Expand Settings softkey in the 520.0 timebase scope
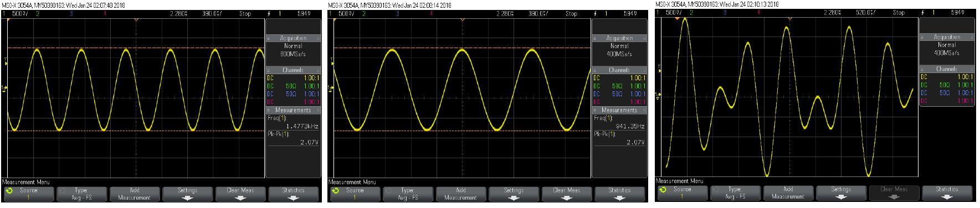This screenshot has width=980, height=208. coord(841,193)
